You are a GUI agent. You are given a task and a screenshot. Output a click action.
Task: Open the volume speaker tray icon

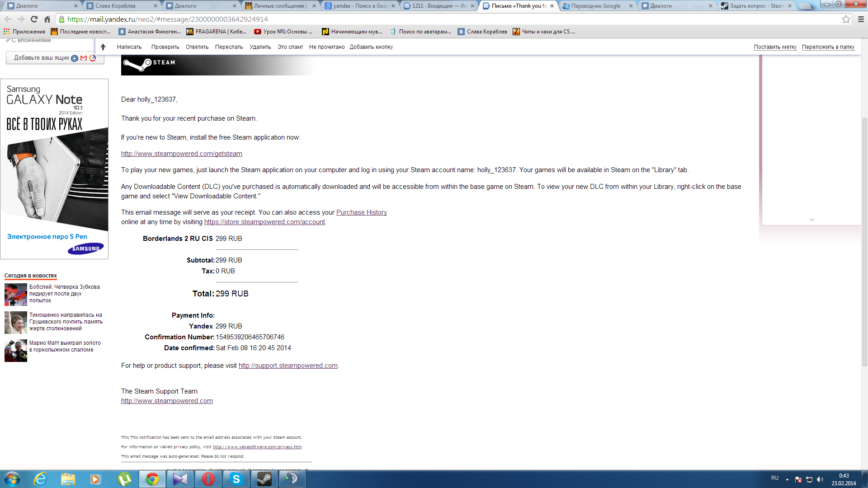coord(820,479)
